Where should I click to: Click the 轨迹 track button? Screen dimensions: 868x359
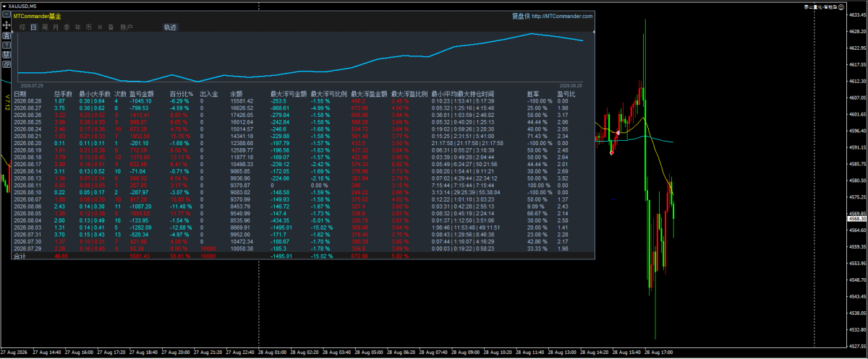point(171,27)
